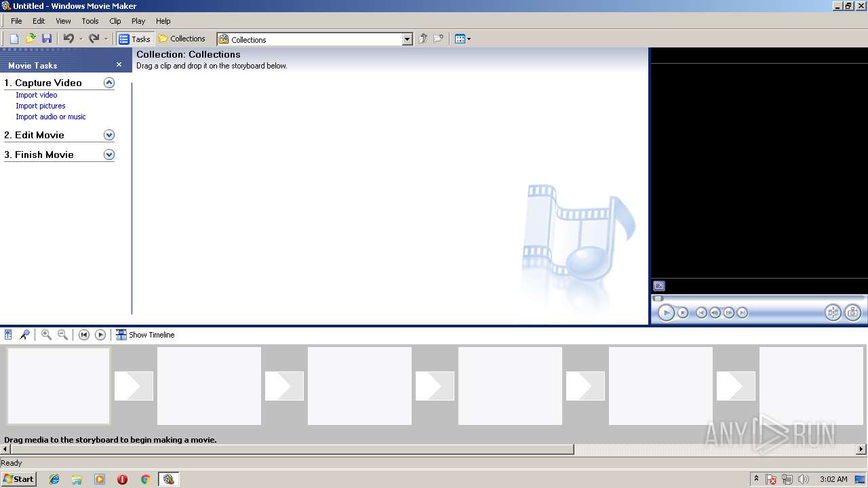Open the Views button dropdown

pos(462,39)
